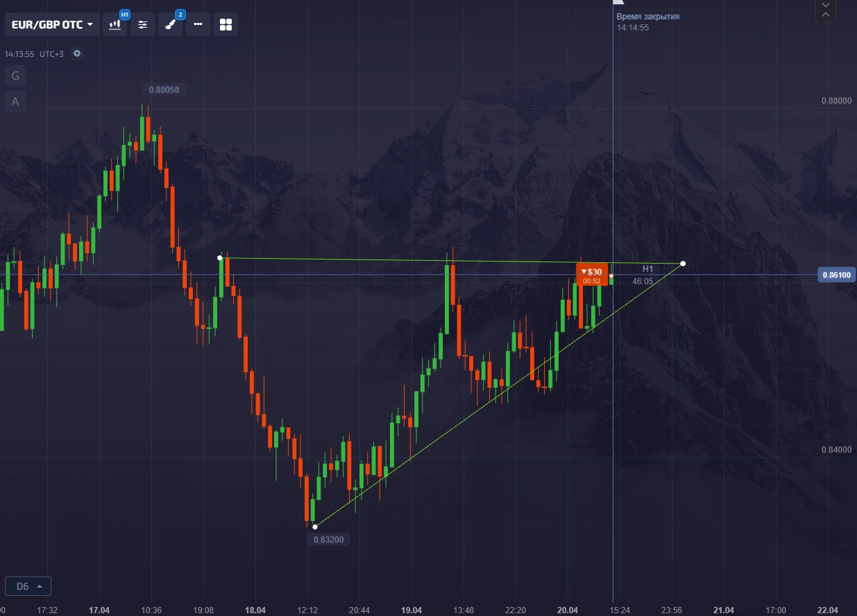Viewport: 857px width, 616px height.
Task: Toggle the A button on chart
Action: pyautogui.click(x=15, y=101)
